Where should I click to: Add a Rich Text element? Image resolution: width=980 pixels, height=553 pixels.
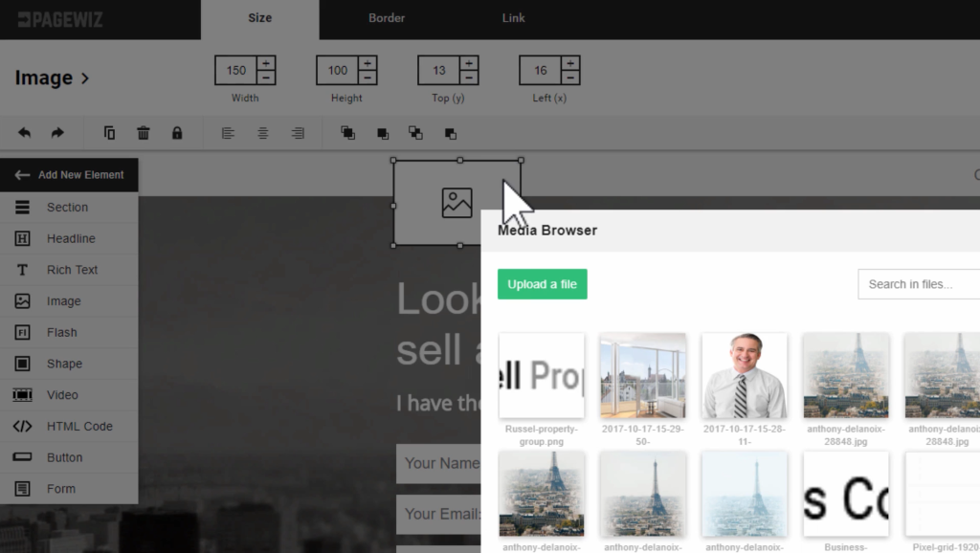pyautogui.click(x=69, y=270)
